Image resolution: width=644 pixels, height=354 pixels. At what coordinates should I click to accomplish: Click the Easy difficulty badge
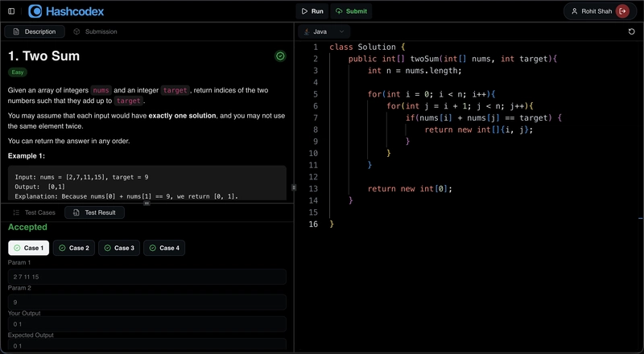point(17,72)
